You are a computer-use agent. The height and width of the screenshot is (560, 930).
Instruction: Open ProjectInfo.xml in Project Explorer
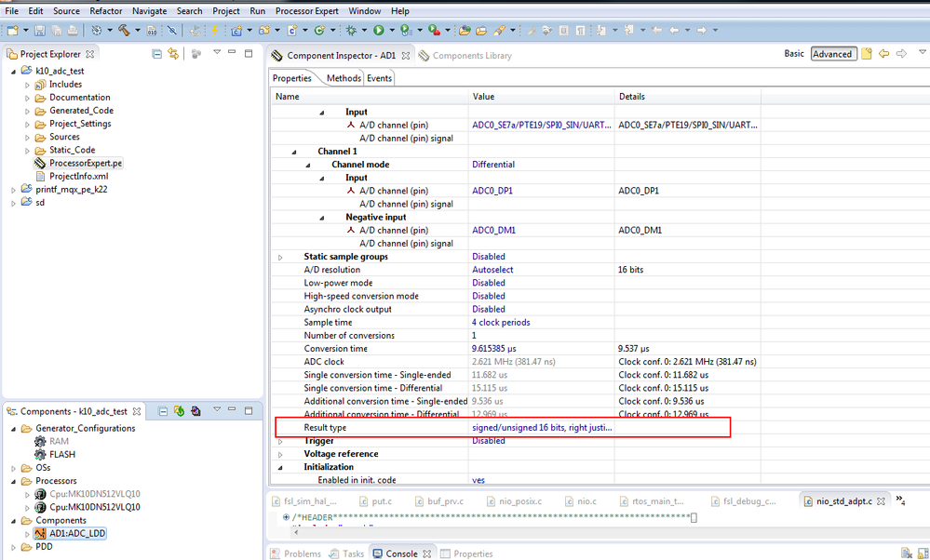point(78,176)
